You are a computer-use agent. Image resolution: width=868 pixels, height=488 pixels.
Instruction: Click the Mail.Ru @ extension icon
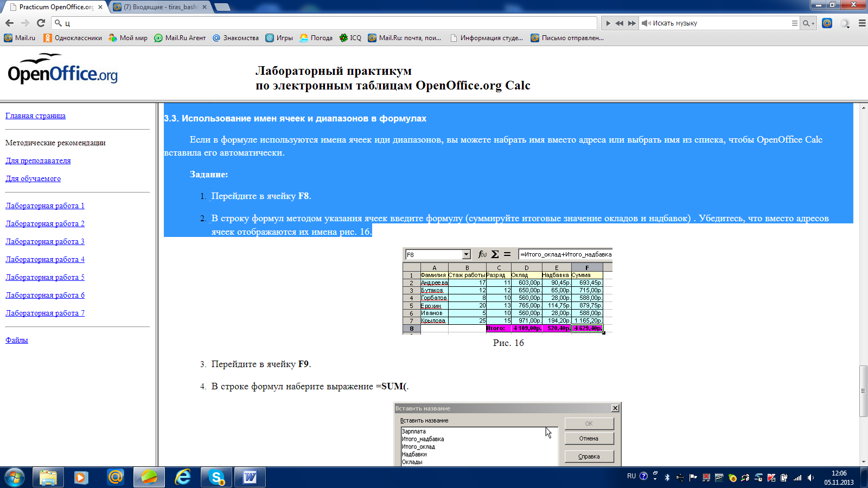[x=827, y=23]
